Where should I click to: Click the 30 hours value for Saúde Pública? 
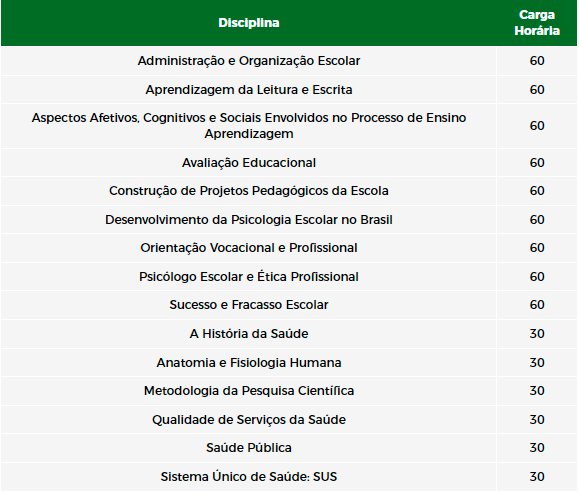coord(537,448)
